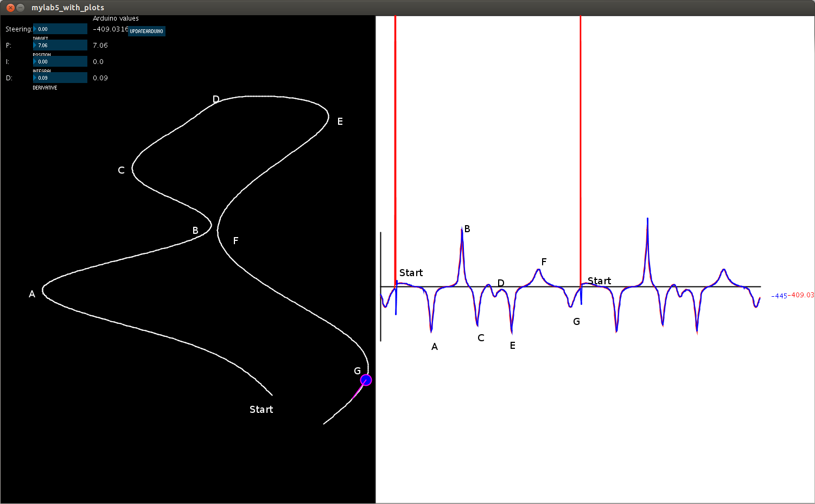Click the Arduino D value 0.09 readout
815x504 pixels.
coord(100,78)
